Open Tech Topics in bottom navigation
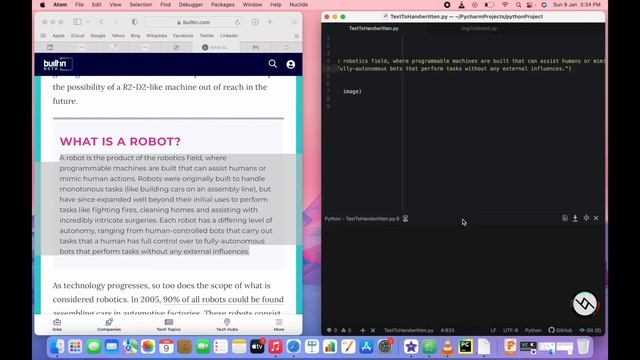640x360 pixels. point(169,325)
